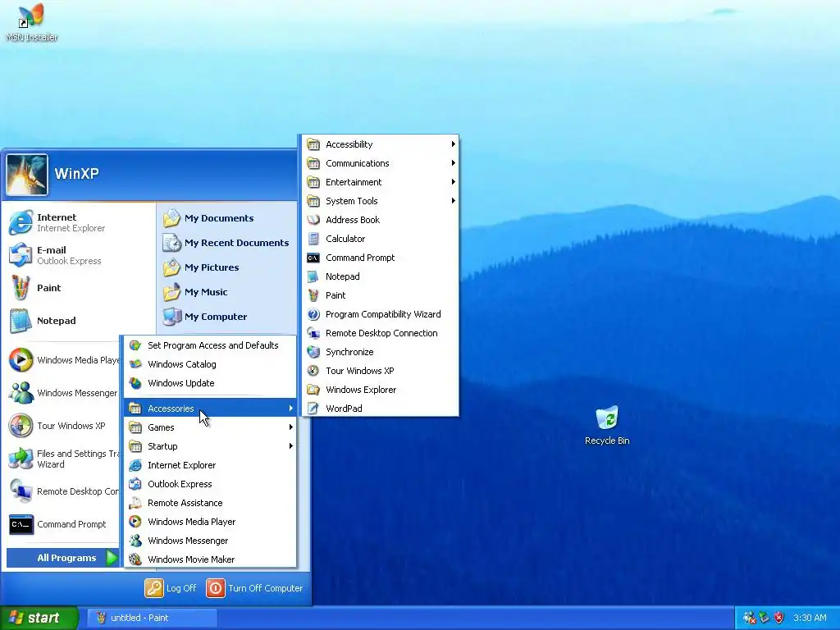Open Windows Catalog entry
The image size is (840, 630).
point(210,364)
